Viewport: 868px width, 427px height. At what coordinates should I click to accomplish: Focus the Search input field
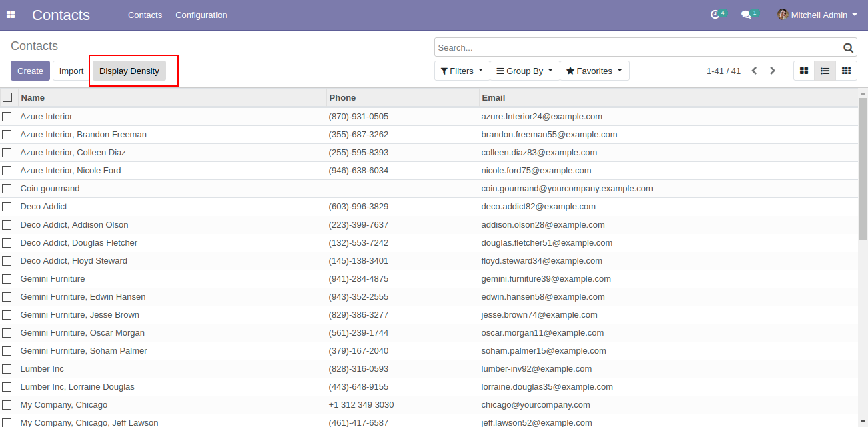(638, 47)
